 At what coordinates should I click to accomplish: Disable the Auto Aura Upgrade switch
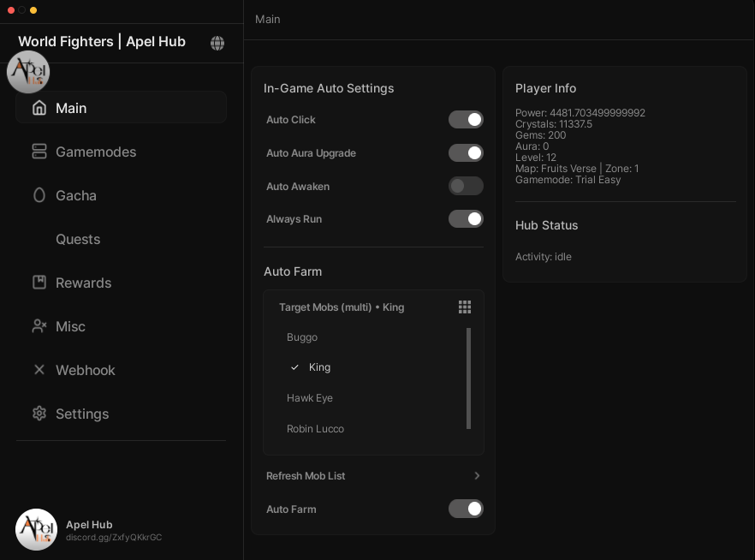(466, 152)
